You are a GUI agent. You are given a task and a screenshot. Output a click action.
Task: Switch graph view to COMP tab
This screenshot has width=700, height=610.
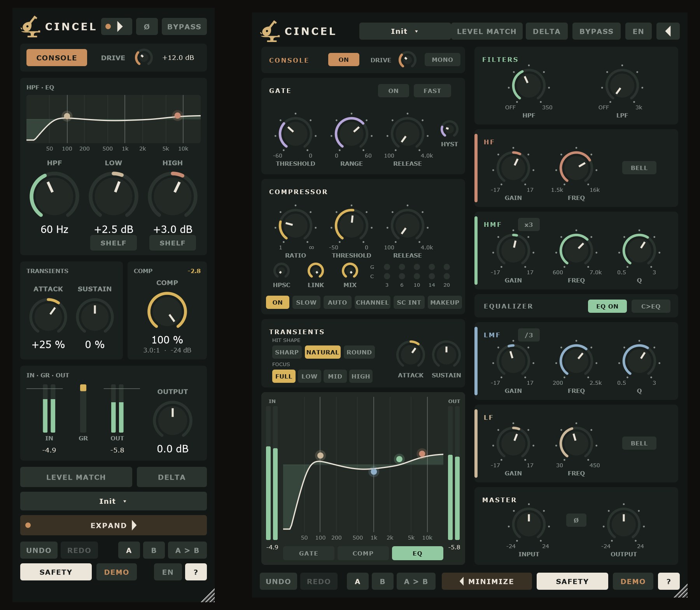click(363, 553)
